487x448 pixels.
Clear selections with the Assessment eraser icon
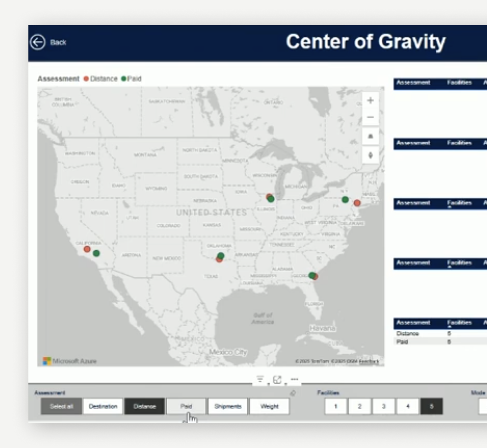[x=293, y=393]
